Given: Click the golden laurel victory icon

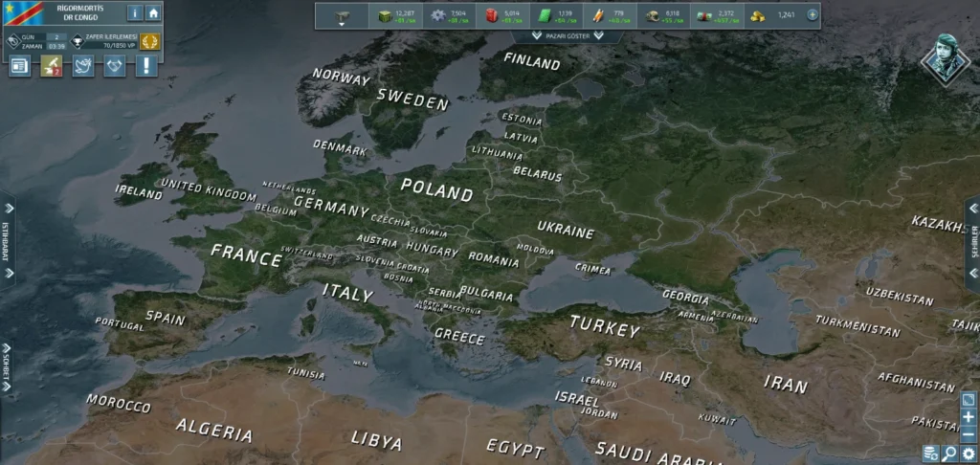Looking at the screenshot, I should [150, 41].
